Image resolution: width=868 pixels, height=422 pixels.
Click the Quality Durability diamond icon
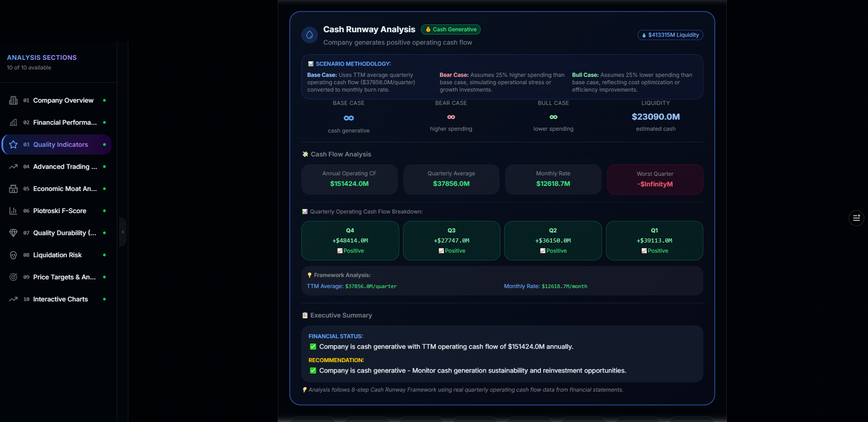(x=13, y=233)
